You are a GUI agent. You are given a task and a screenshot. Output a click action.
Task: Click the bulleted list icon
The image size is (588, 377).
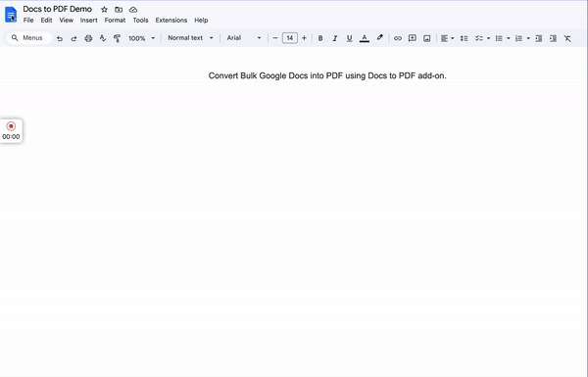tap(499, 38)
